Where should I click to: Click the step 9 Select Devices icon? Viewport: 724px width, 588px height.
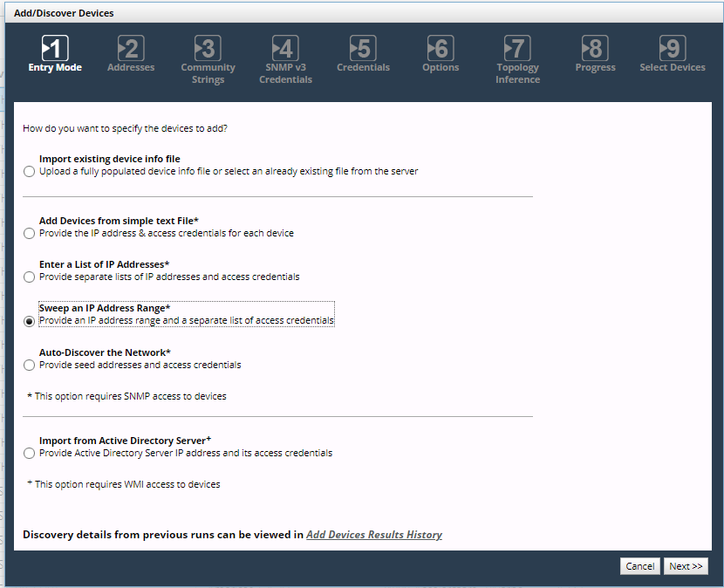point(672,48)
